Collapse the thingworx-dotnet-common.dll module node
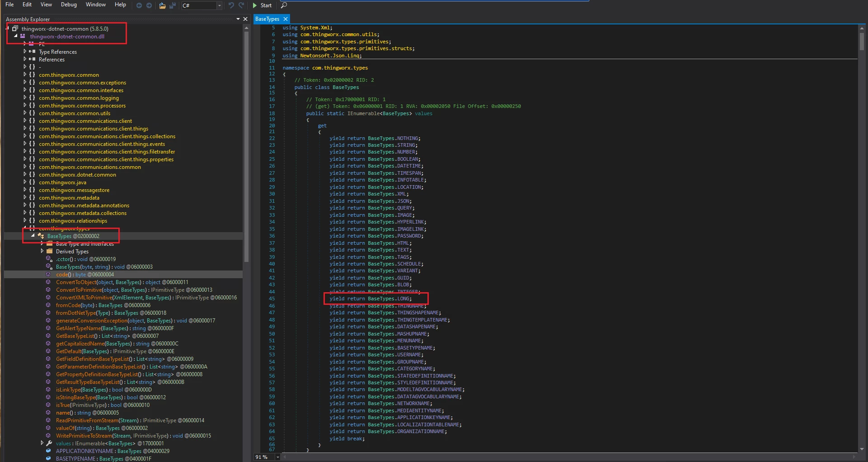Image resolution: width=868 pixels, height=462 pixels. 16,36
